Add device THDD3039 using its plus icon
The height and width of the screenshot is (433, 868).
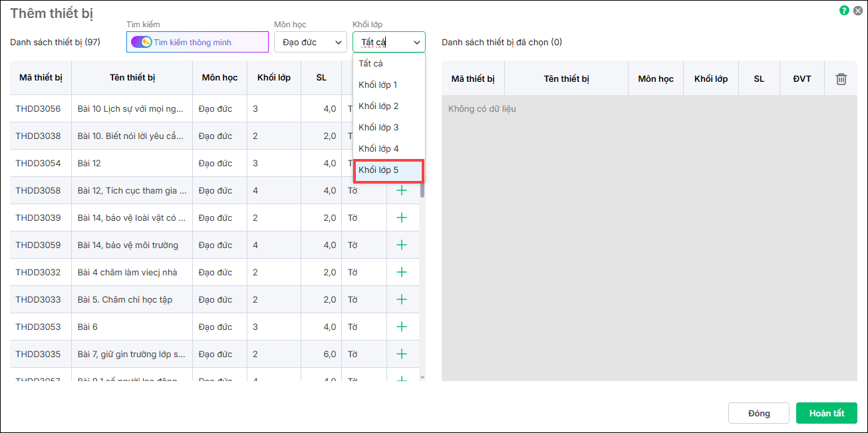coord(402,218)
